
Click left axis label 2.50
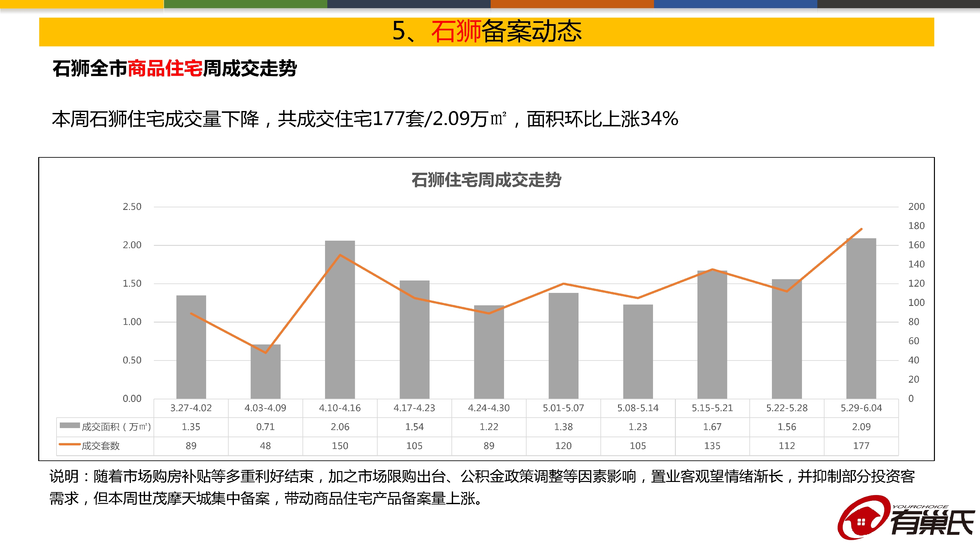click(132, 207)
